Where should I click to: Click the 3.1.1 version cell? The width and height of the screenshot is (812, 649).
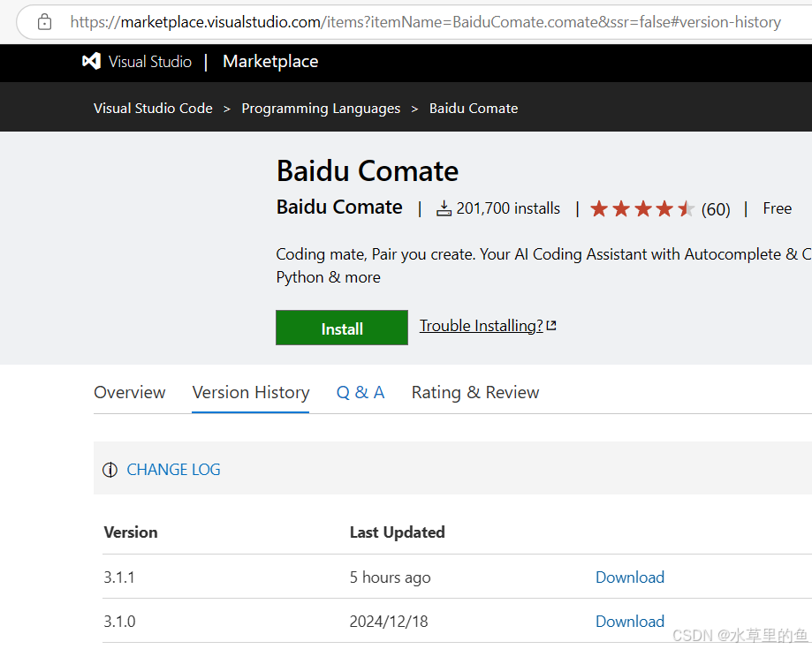[119, 577]
